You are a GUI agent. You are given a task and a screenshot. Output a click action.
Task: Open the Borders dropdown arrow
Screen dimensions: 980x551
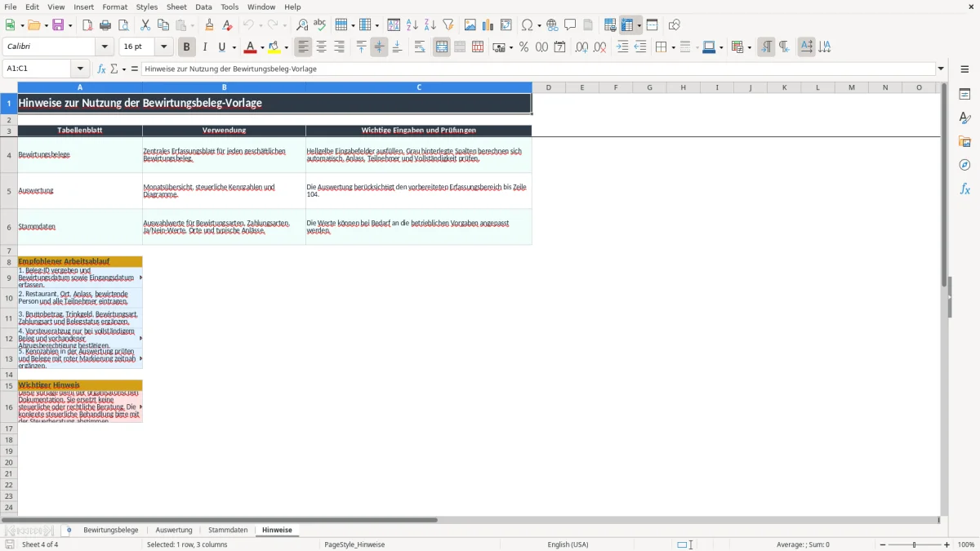673,47
